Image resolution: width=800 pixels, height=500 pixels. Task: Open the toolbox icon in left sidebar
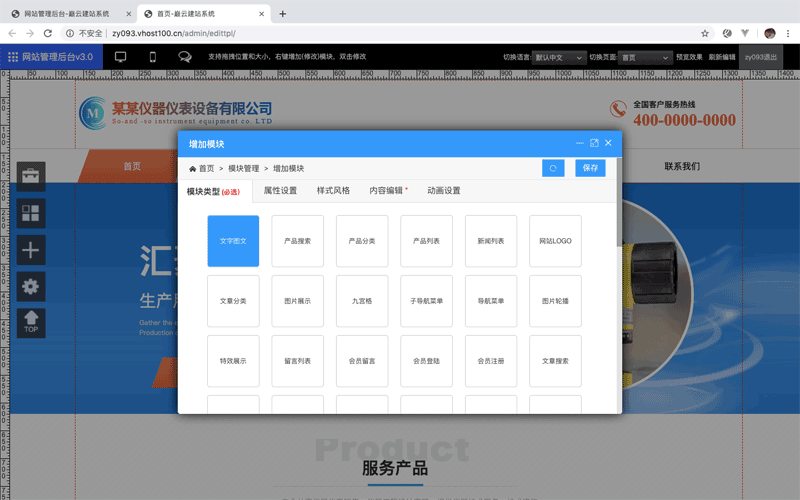[31, 177]
